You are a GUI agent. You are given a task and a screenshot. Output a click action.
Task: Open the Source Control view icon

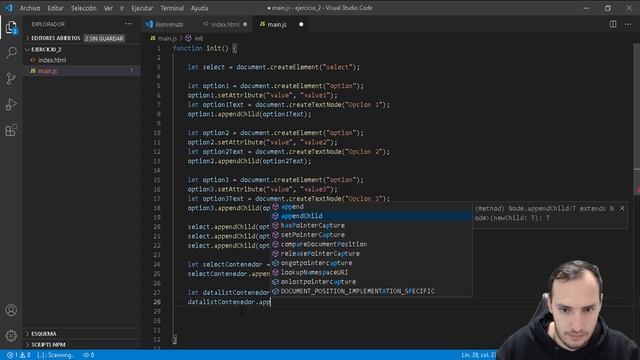coord(11,78)
